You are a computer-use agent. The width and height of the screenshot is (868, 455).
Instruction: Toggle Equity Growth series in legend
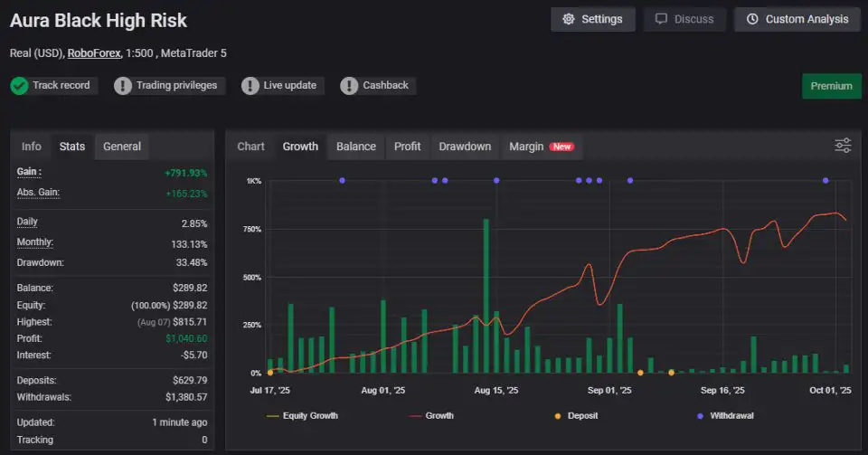click(302, 416)
